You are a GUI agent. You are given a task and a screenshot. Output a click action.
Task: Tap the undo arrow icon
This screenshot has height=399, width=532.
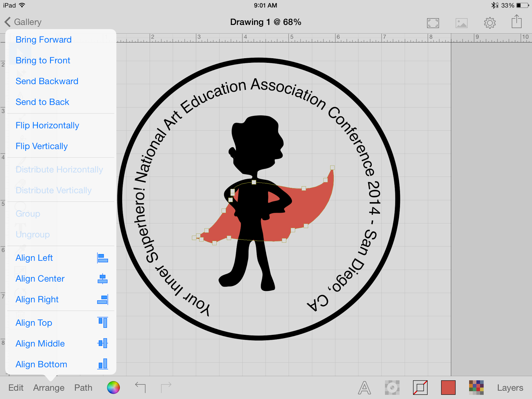pos(140,387)
